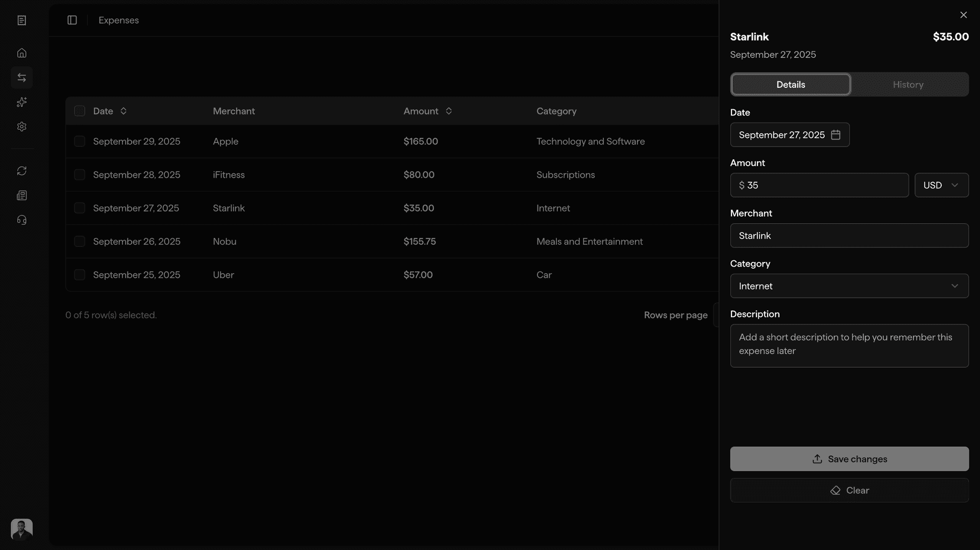Collapse the sidebar with the panel icon
Image resolution: width=980 pixels, height=550 pixels.
71,20
